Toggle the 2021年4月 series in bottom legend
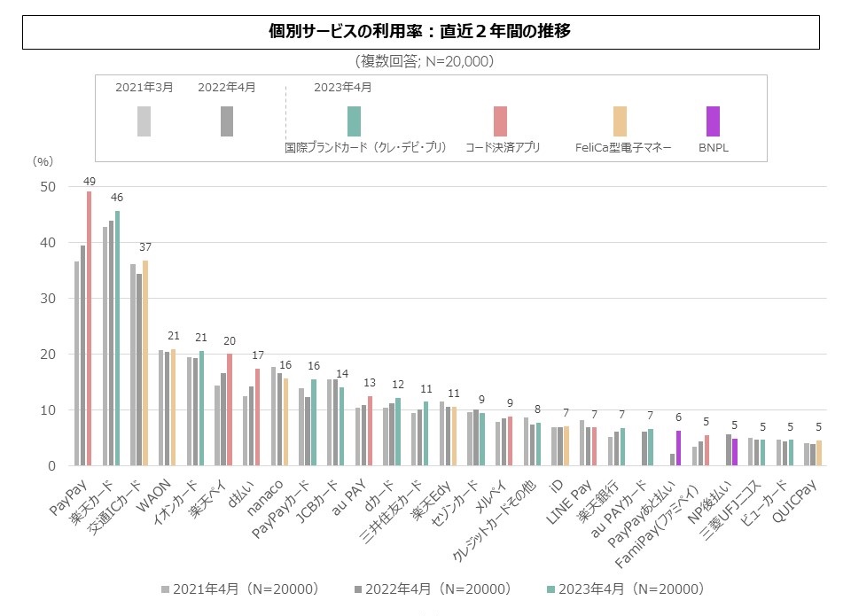This screenshot has height=616, width=851. [239, 589]
